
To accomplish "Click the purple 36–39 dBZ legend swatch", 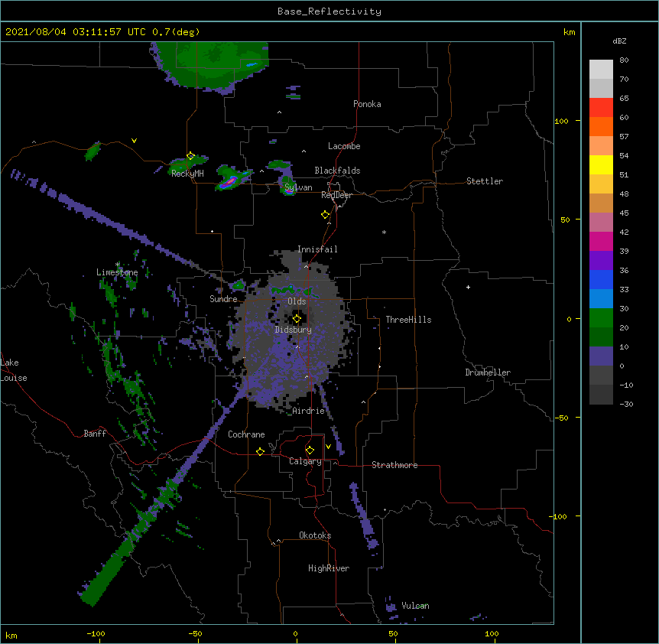I will [601, 261].
